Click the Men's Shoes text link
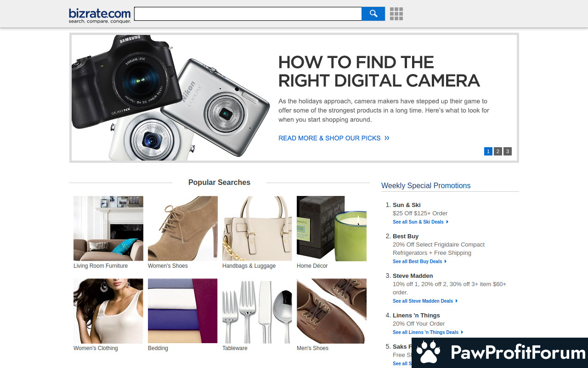Screen dimensions: 588x368 click(312, 348)
